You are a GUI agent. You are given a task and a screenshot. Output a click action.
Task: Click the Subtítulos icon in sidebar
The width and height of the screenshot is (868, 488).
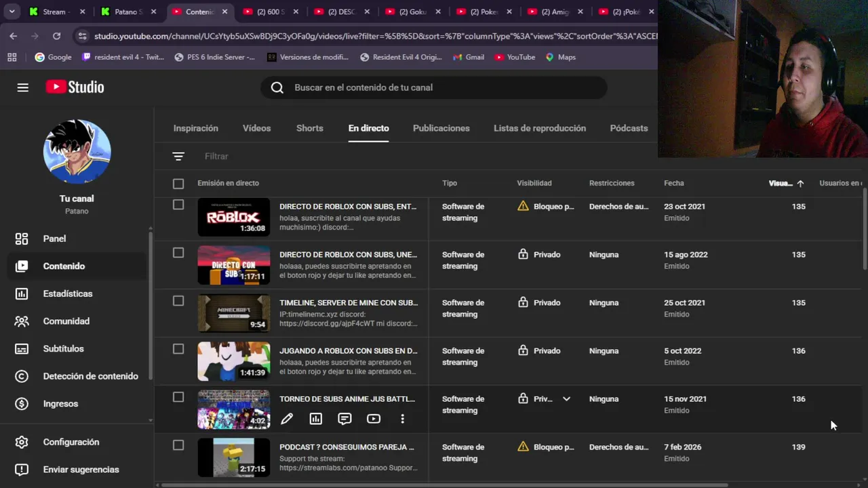pos(22,349)
